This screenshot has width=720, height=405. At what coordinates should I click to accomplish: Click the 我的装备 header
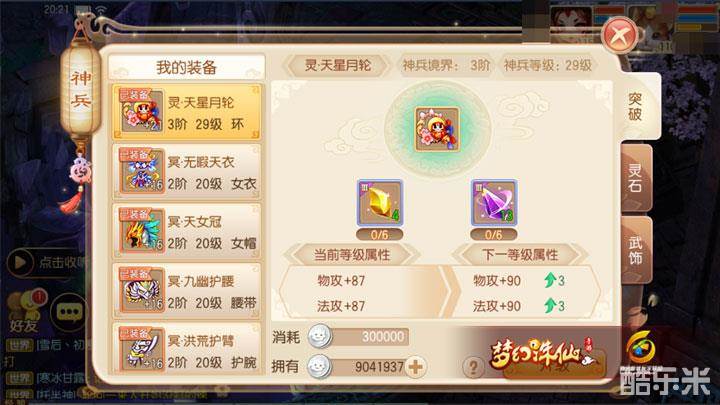[186, 68]
